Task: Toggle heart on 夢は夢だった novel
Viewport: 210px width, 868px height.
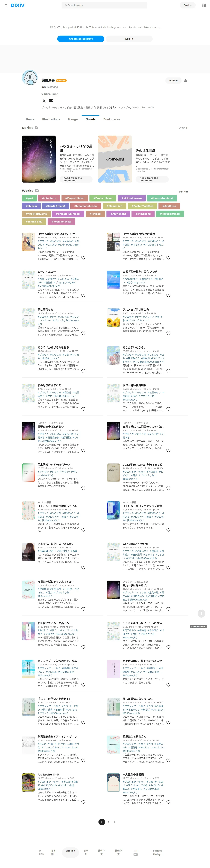Action: coord(83,333)
